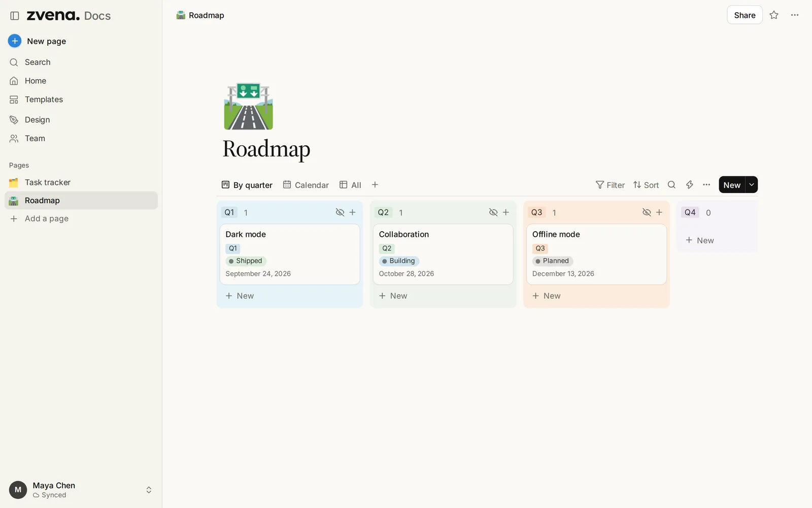The height and width of the screenshot is (508, 812).
Task: Click the Q2 column header label
Action: pyautogui.click(x=383, y=212)
